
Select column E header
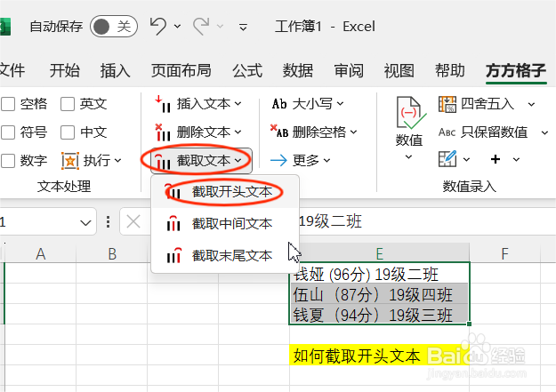pyautogui.click(x=379, y=253)
